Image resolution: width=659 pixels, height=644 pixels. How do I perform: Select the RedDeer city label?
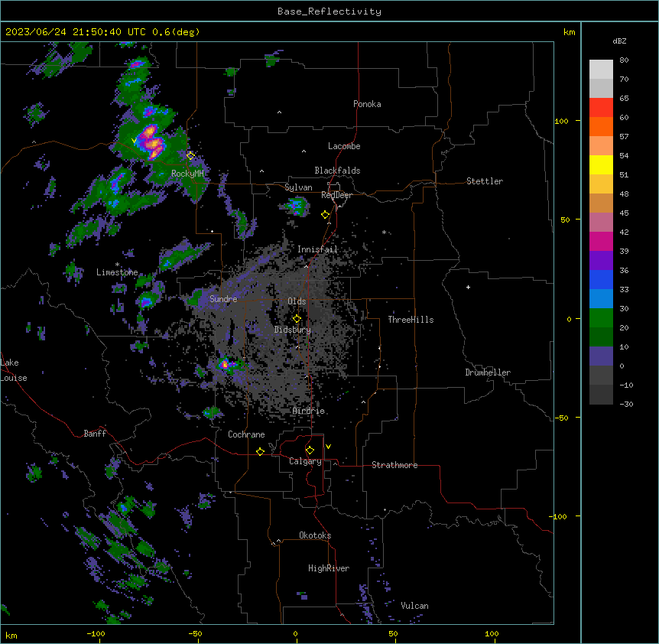click(x=336, y=195)
